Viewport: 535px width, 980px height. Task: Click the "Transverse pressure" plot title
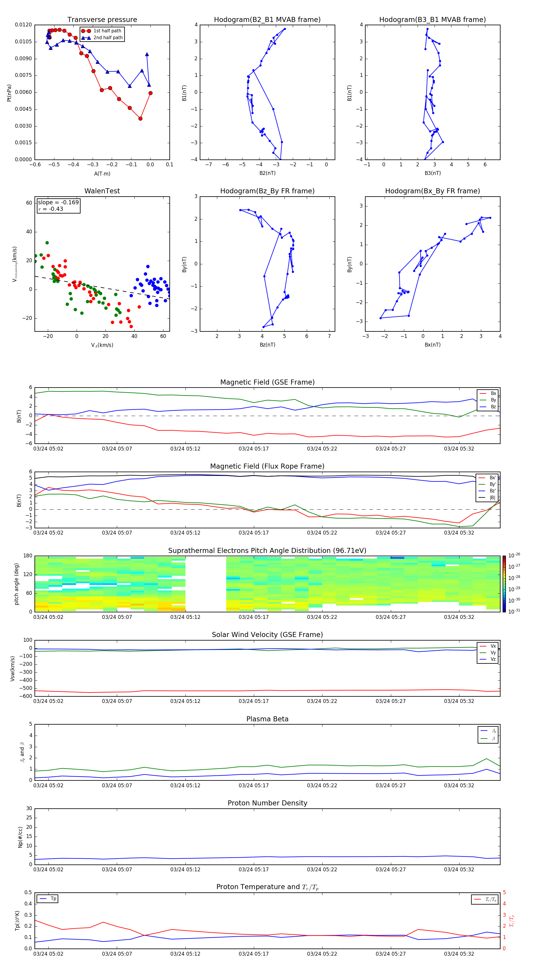pyautogui.click(x=102, y=20)
